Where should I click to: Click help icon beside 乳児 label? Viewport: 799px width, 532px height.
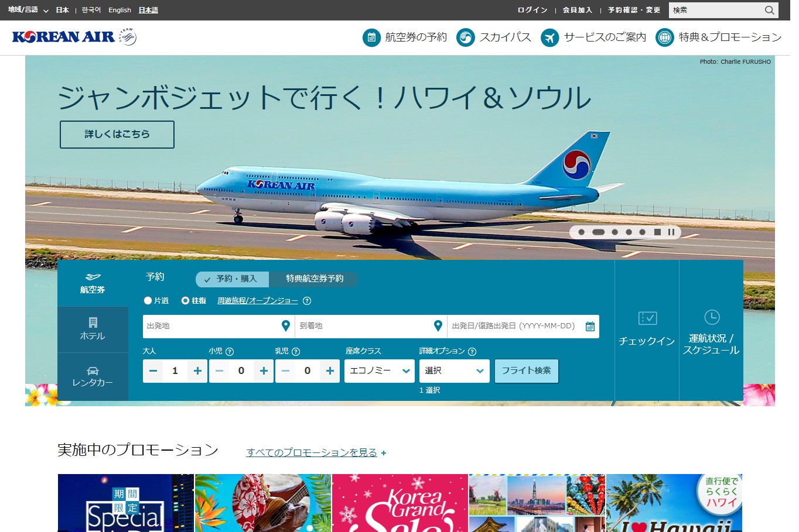296,352
